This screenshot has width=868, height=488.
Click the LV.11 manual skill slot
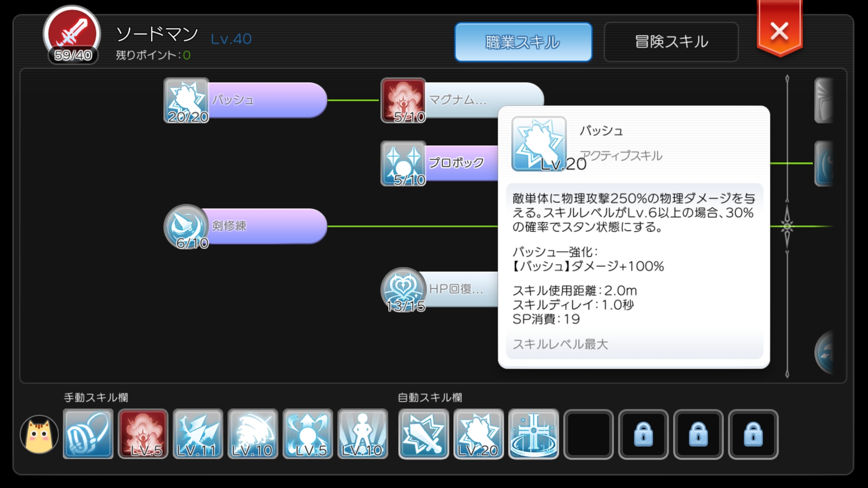tap(198, 434)
